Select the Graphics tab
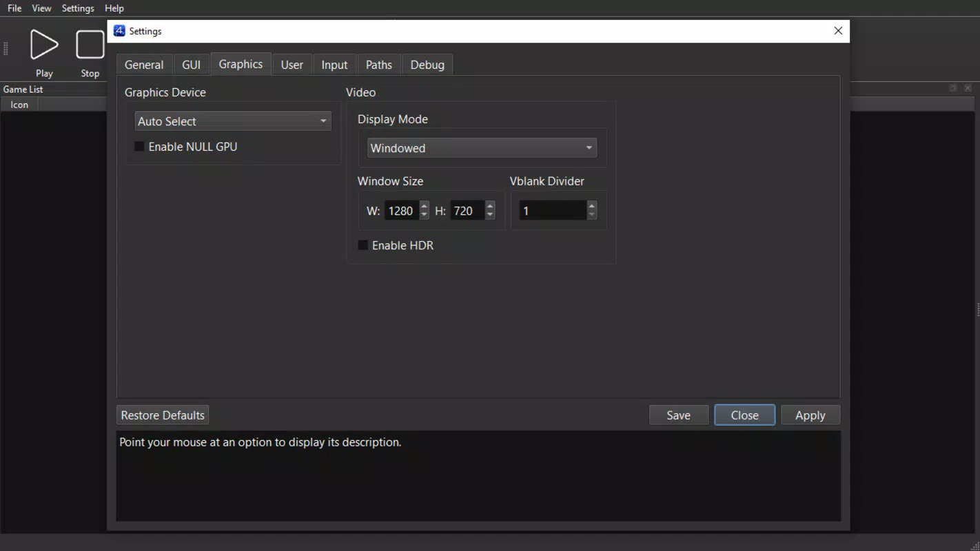The width and height of the screenshot is (980, 551). (241, 64)
